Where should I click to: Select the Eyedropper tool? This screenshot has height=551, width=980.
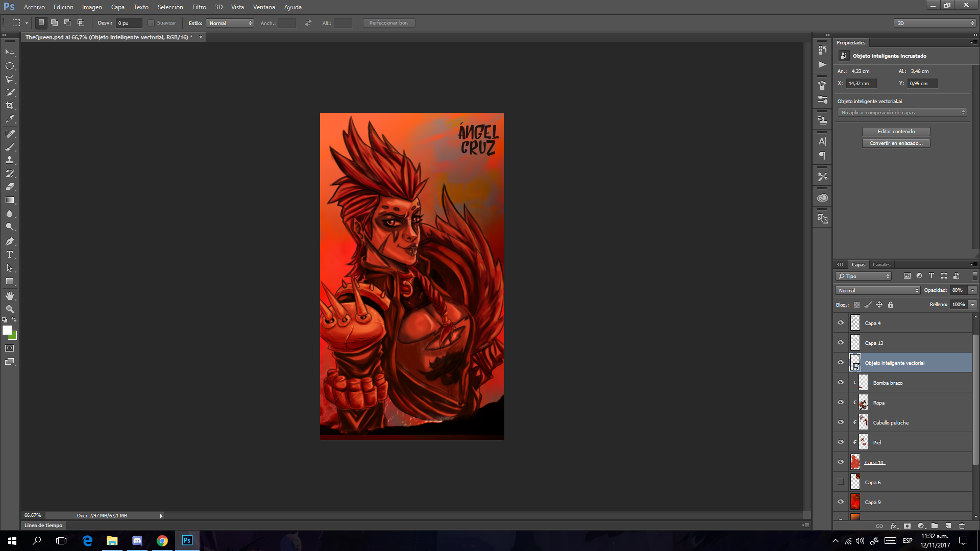point(10,119)
